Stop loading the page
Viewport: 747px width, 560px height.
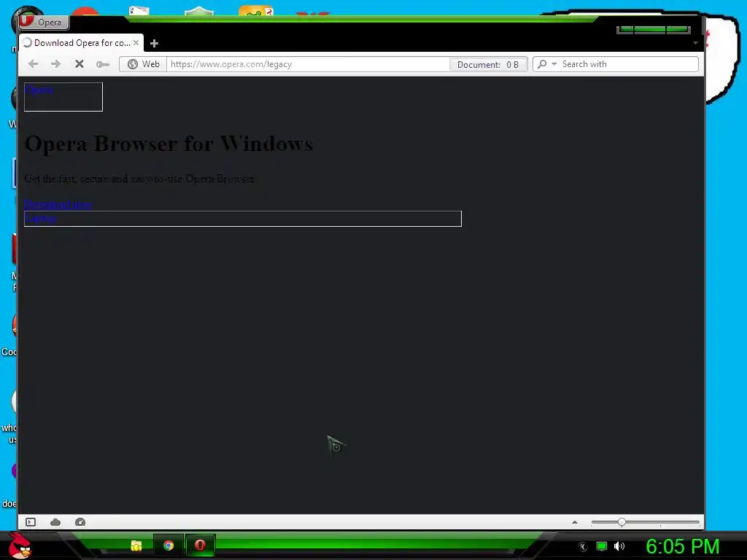(79, 64)
